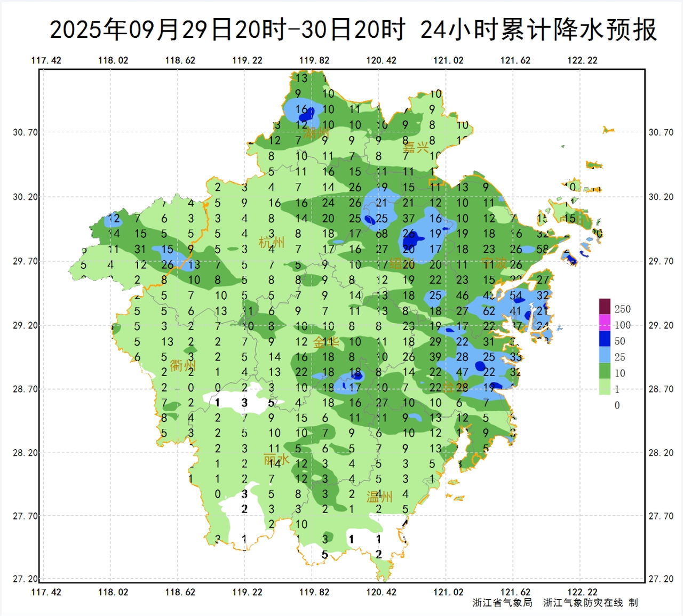The height and width of the screenshot is (616, 683).
Task: Click the 浙江省气象局 credit text
Action: tap(502, 603)
